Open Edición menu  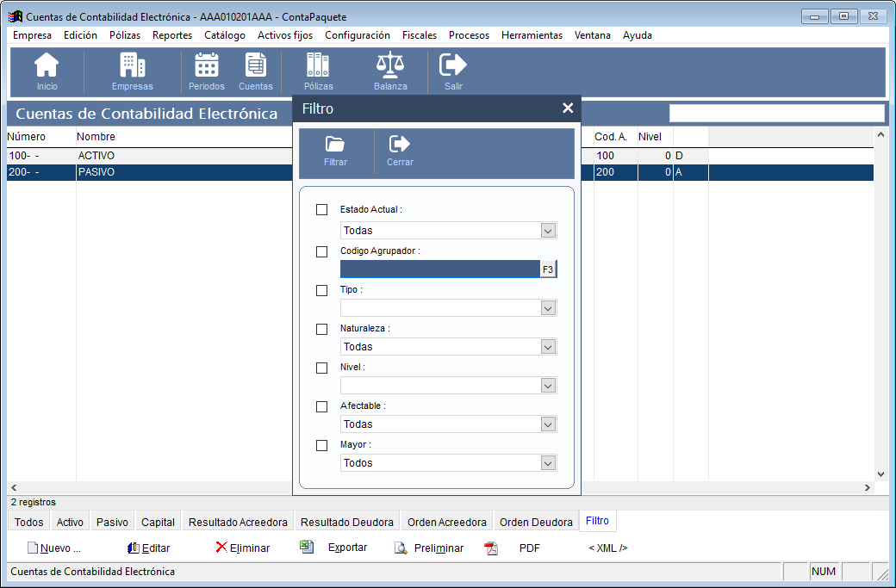tap(80, 35)
